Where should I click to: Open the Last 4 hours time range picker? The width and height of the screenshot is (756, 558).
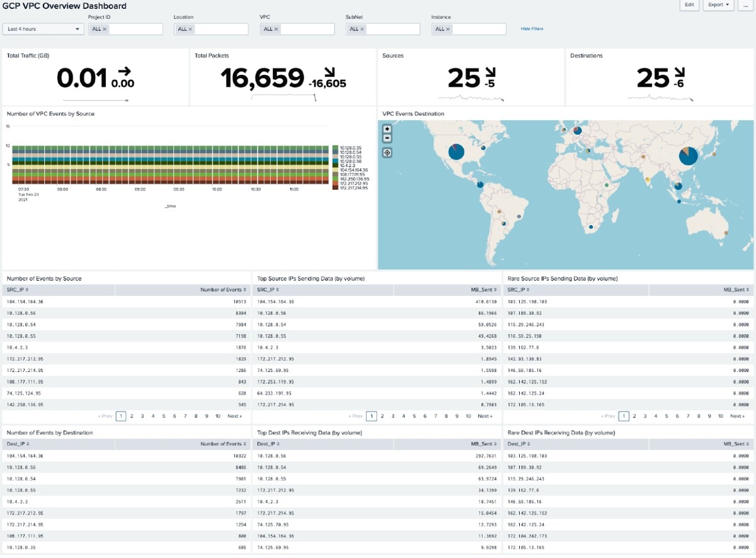click(x=43, y=29)
